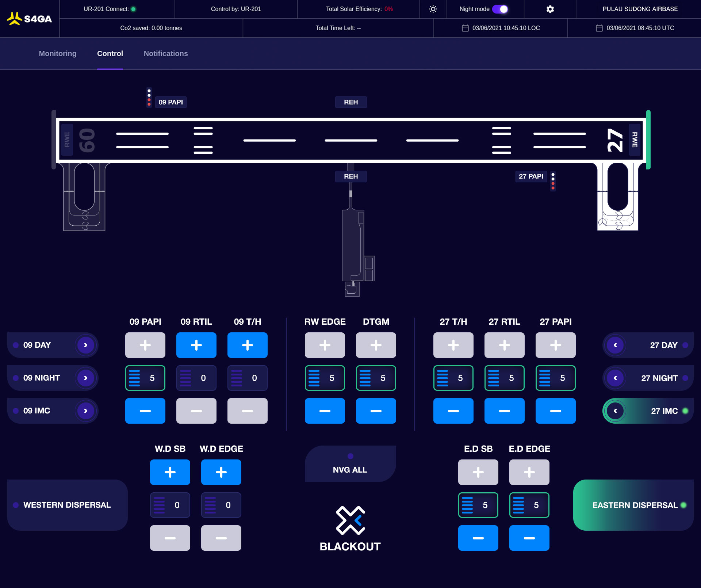Decrease 09 PAPI intensity with minus
This screenshot has height=588, width=701.
(x=145, y=411)
